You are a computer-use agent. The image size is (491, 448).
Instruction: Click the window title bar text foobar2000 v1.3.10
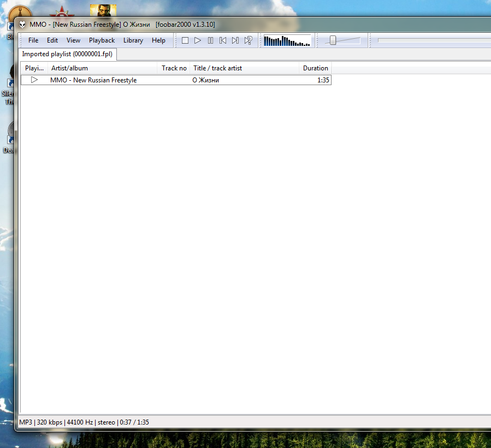185,25
